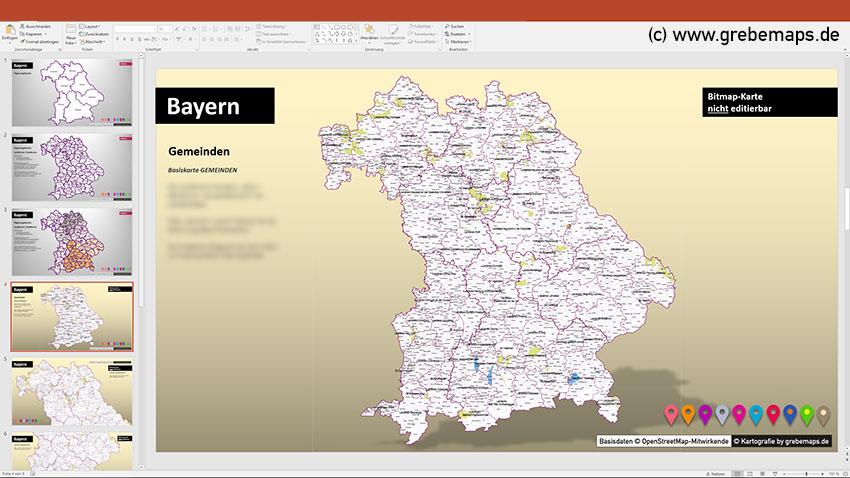Click the Zurücksetzen button

pos(94,33)
